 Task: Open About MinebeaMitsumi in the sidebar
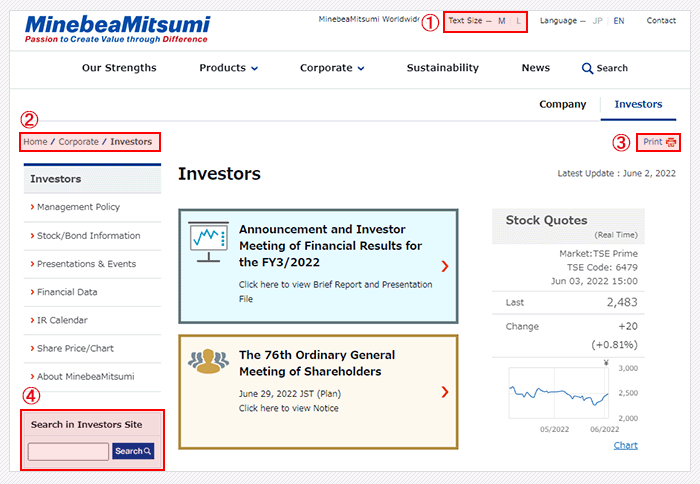click(x=85, y=376)
